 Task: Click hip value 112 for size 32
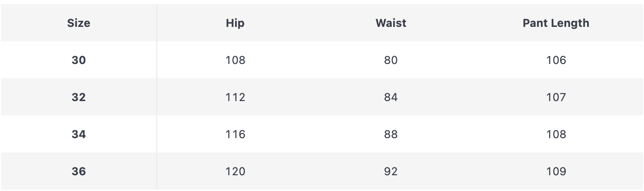click(235, 97)
